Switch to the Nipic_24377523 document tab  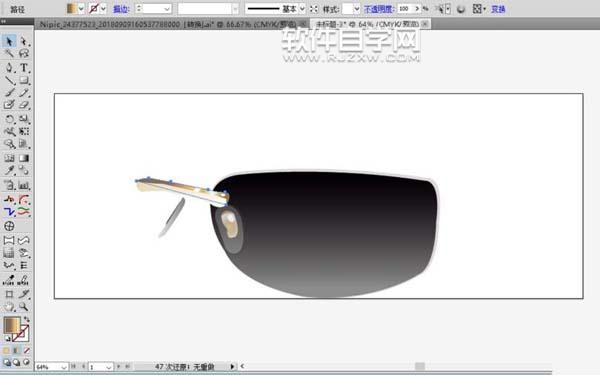click(x=168, y=24)
